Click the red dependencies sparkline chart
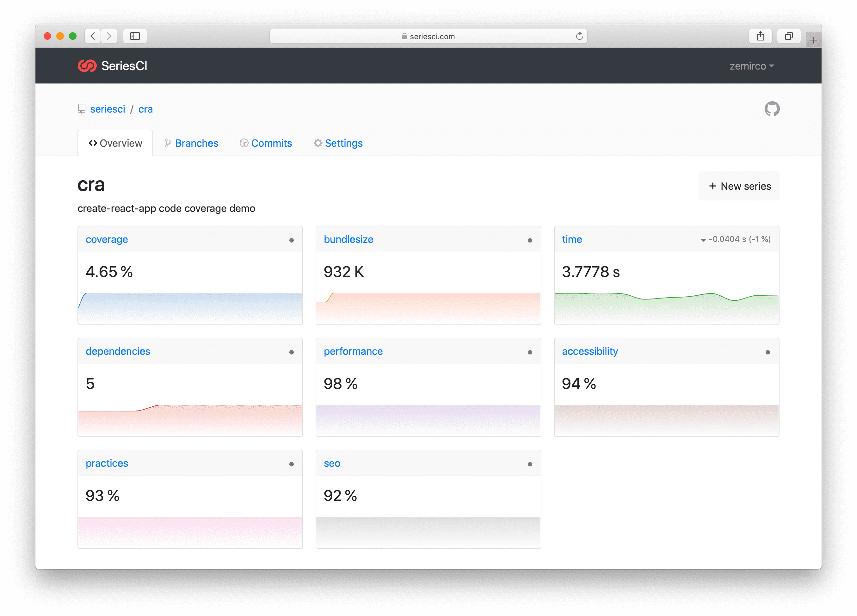857x616 pixels. [190, 420]
